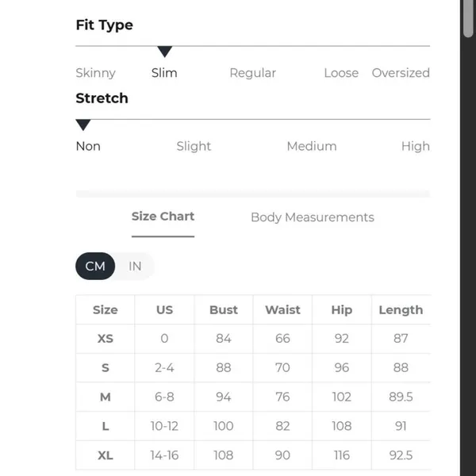The image size is (476, 476).
Task: Click the Slim fit label
Action: [x=164, y=73]
